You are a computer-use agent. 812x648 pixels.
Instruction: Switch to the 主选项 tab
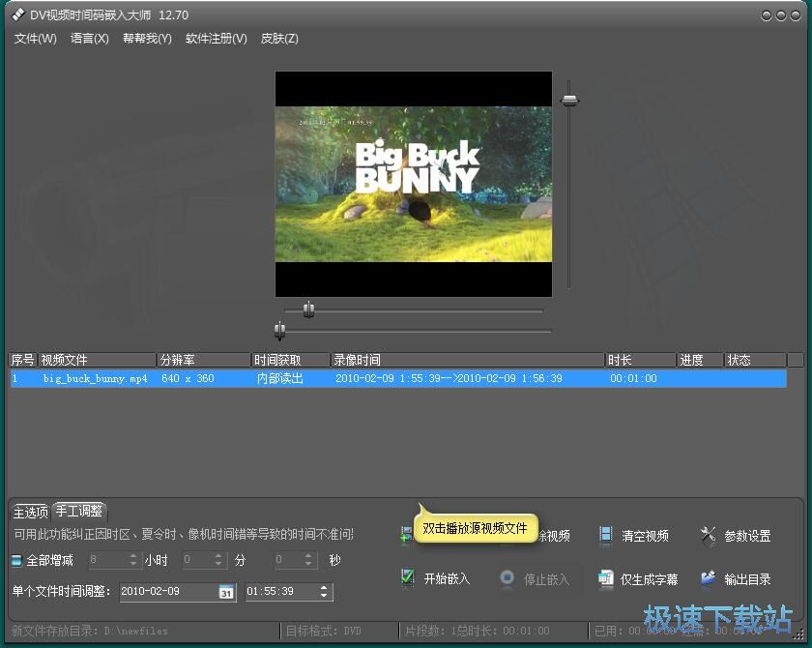tap(30, 512)
